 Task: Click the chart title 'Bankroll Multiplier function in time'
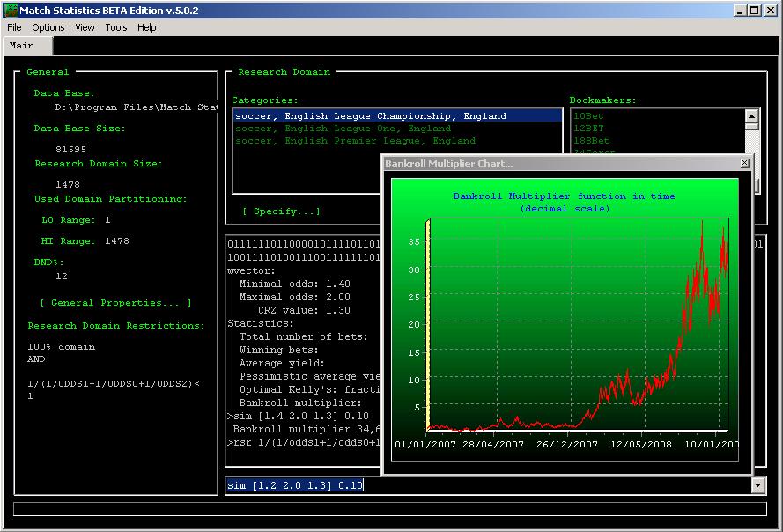click(565, 196)
